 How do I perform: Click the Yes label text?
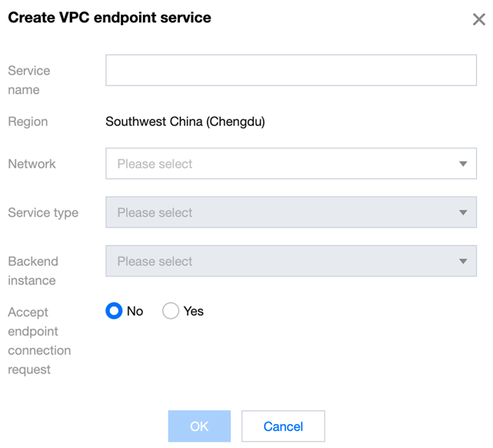tap(194, 311)
